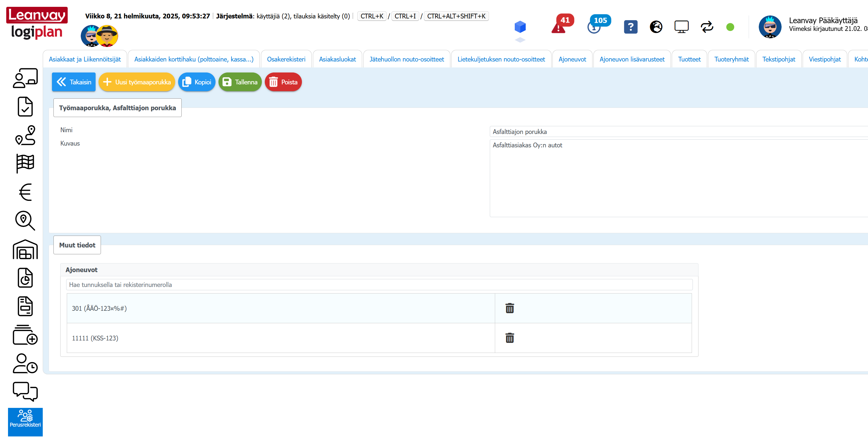The height and width of the screenshot is (437, 868).
Task: Open the user time tracking icon
Action: tap(25, 364)
